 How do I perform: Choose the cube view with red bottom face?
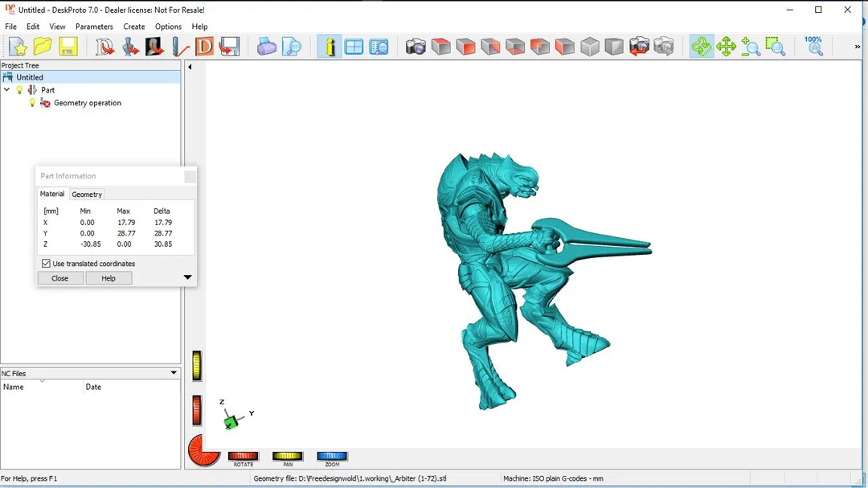point(515,47)
